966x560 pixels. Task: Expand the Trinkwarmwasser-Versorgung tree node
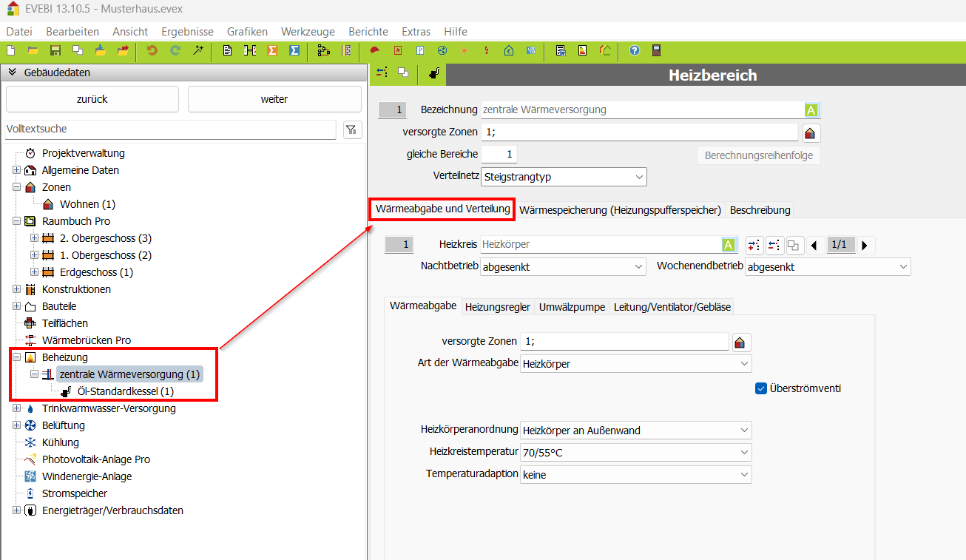(17, 408)
